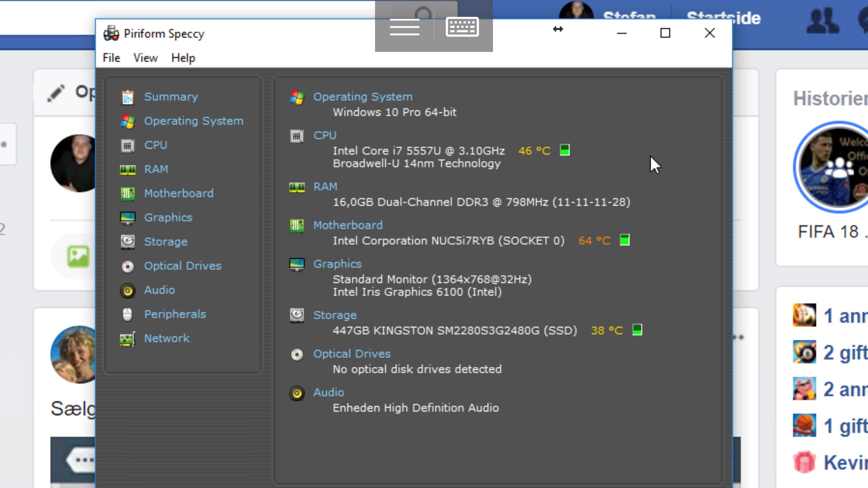Click the Operating System heading in summary
This screenshot has height=488, width=868.
click(x=363, y=97)
